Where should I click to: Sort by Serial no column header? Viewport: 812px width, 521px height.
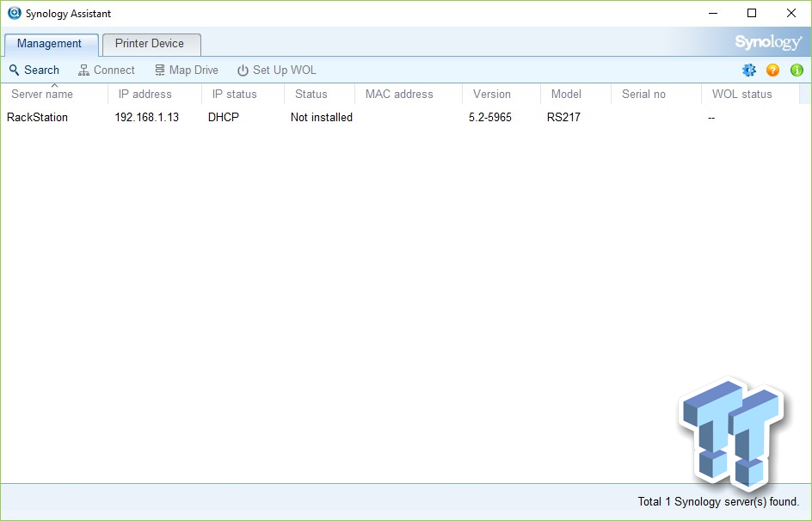[x=656, y=95]
